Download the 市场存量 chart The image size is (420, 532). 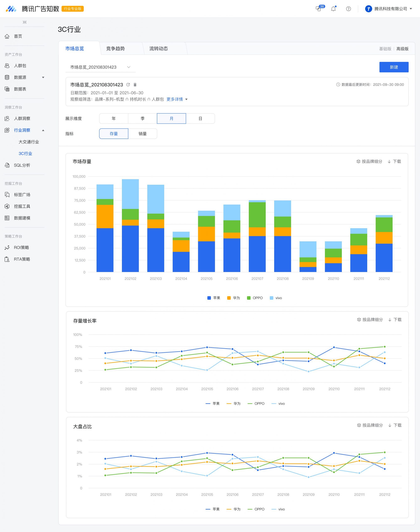(x=394, y=161)
